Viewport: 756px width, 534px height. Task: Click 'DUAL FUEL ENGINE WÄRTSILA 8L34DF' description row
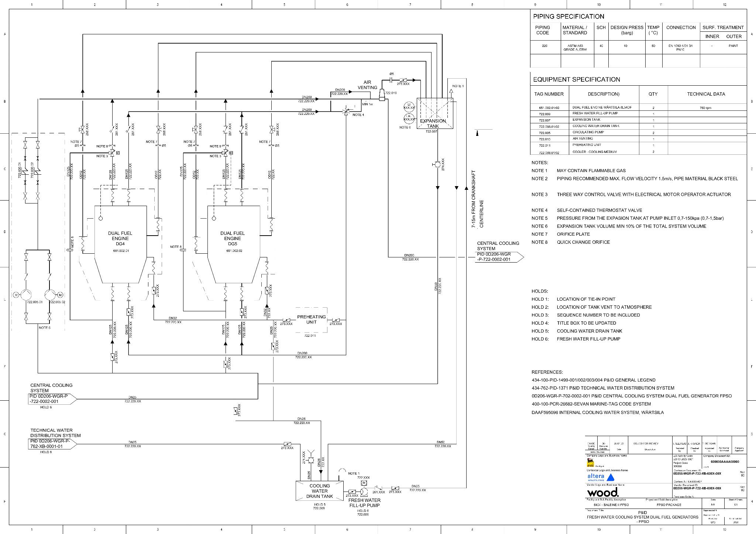point(602,107)
